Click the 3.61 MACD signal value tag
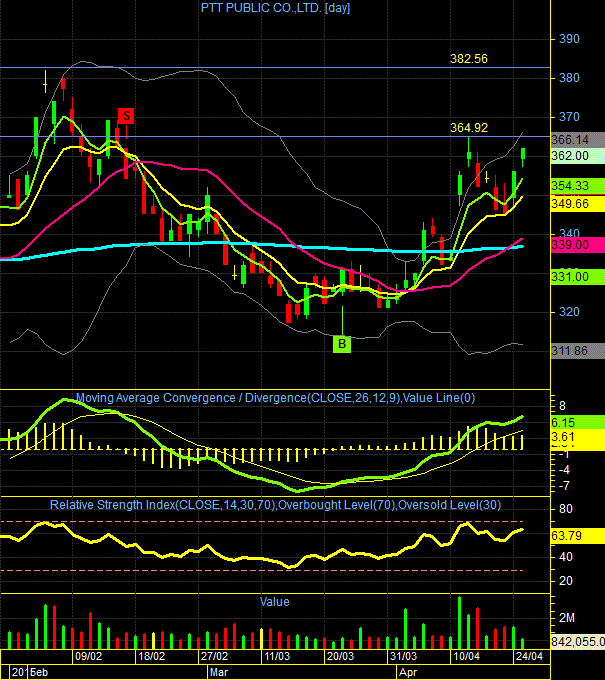This screenshot has width=605, height=680. pyautogui.click(x=578, y=437)
